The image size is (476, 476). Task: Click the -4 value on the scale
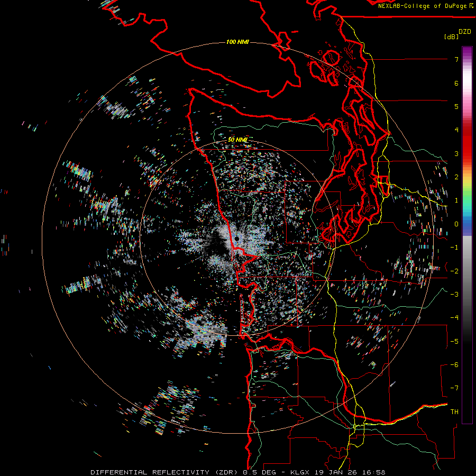coord(454,318)
